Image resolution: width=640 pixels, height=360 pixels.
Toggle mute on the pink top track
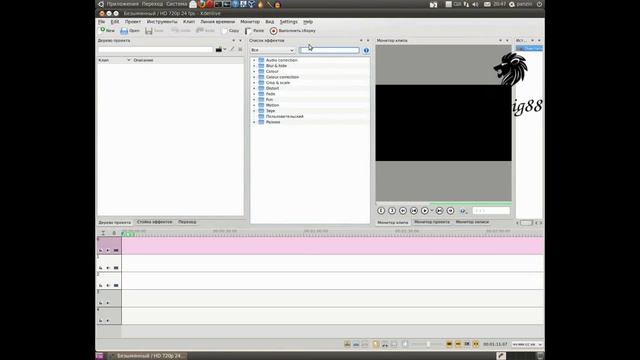coord(108,250)
